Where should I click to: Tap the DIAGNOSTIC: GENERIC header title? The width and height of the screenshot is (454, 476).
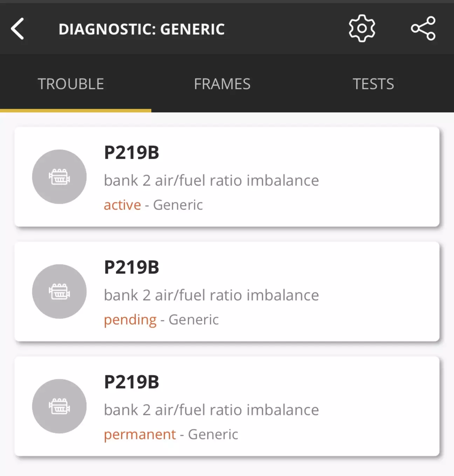point(142,29)
